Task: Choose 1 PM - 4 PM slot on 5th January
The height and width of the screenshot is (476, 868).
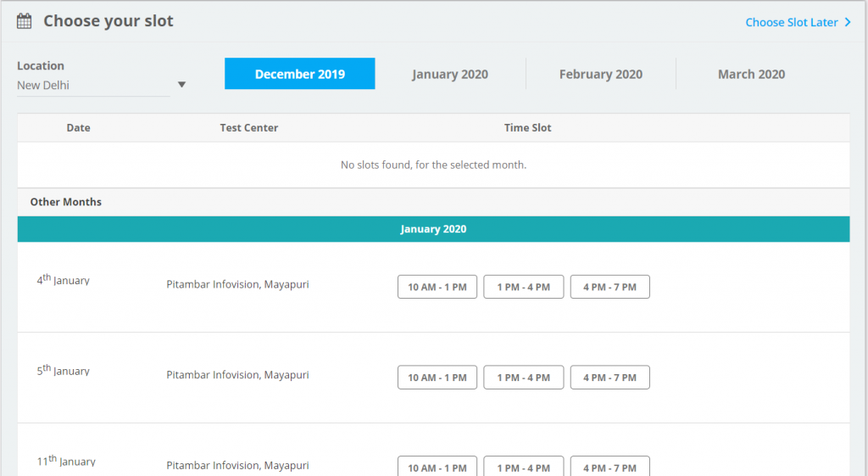Action: [524, 378]
